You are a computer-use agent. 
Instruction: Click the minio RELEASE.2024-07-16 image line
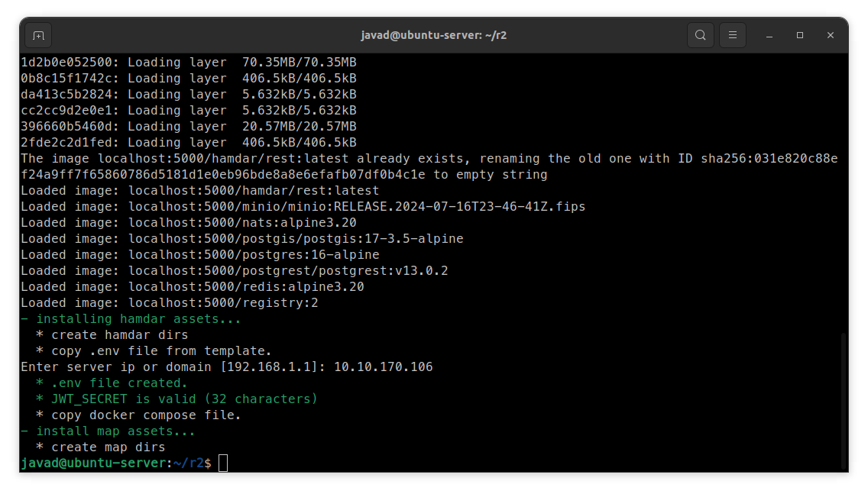[x=303, y=207]
